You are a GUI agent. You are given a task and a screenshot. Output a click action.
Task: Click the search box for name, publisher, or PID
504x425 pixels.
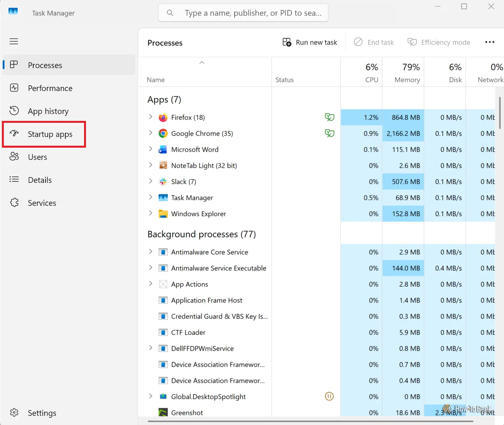coord(243,13)
